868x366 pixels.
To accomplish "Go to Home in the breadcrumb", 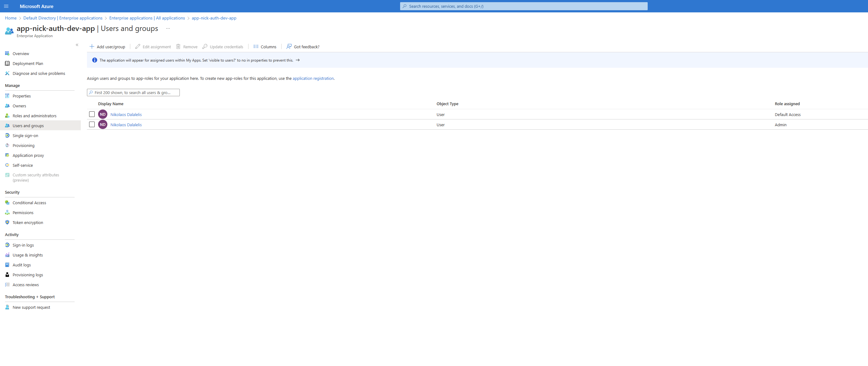I will pyautogui.click(x=11, y=18).
